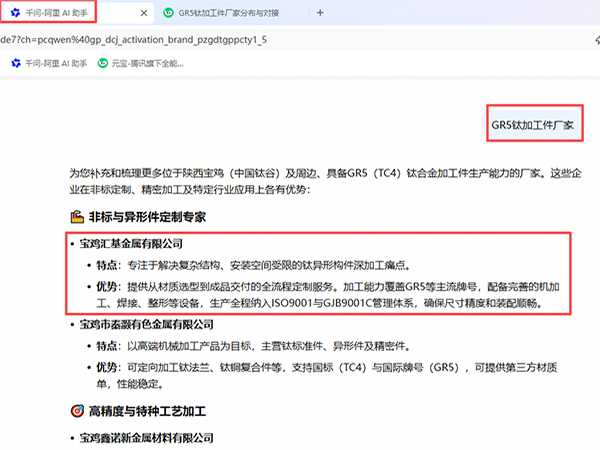
Task: Click the 非标与异形件定制专家 heading
Action: click(147, 217)
